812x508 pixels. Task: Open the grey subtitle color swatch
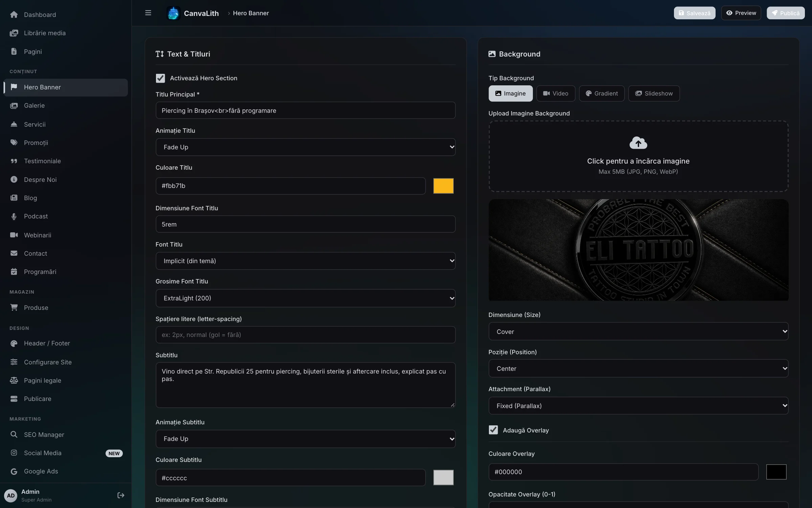coord(443,478)
